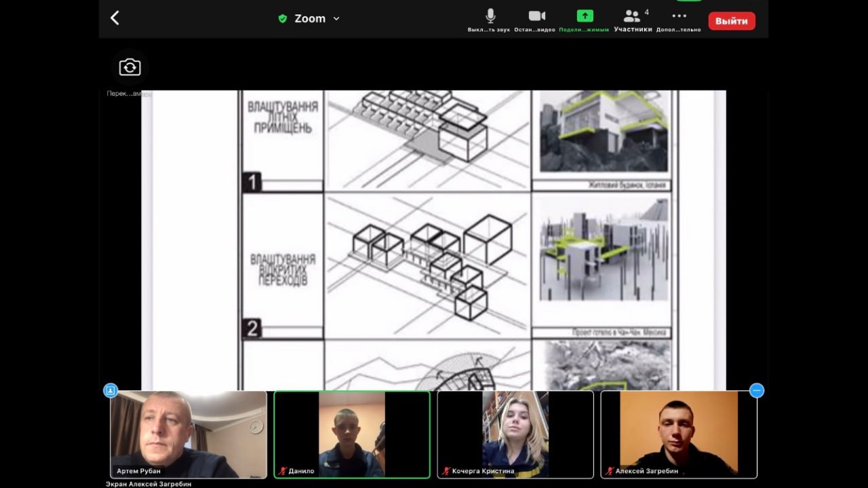
Task: Click the muted microphone icon beside Кочерга Кристина
Action: click(446, 471)
